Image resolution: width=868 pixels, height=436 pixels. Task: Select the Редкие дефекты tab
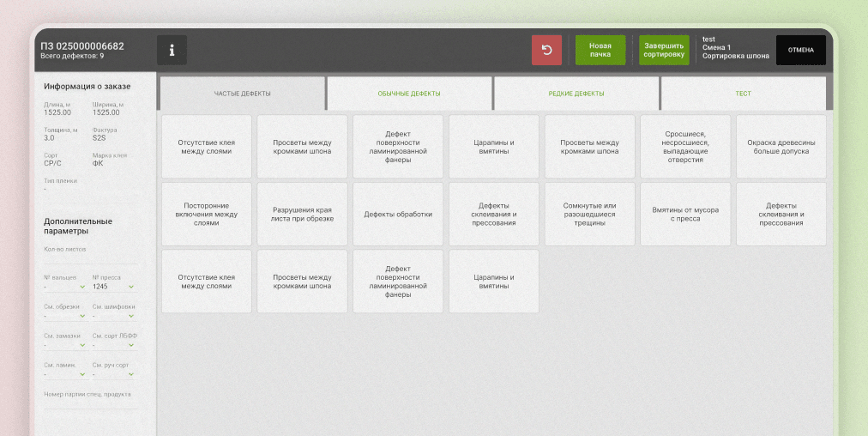tap(576, 94)
